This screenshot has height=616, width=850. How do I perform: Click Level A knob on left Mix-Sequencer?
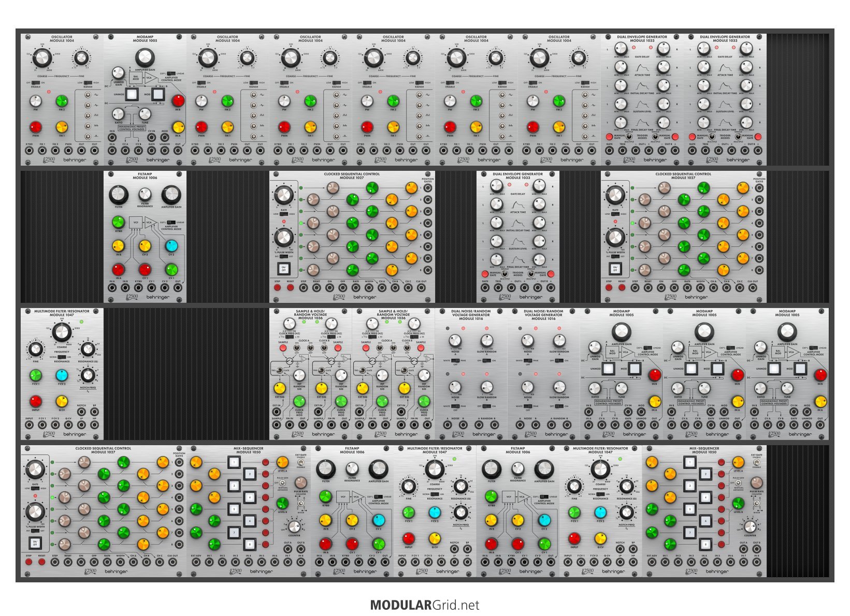(x=283, y=462)
